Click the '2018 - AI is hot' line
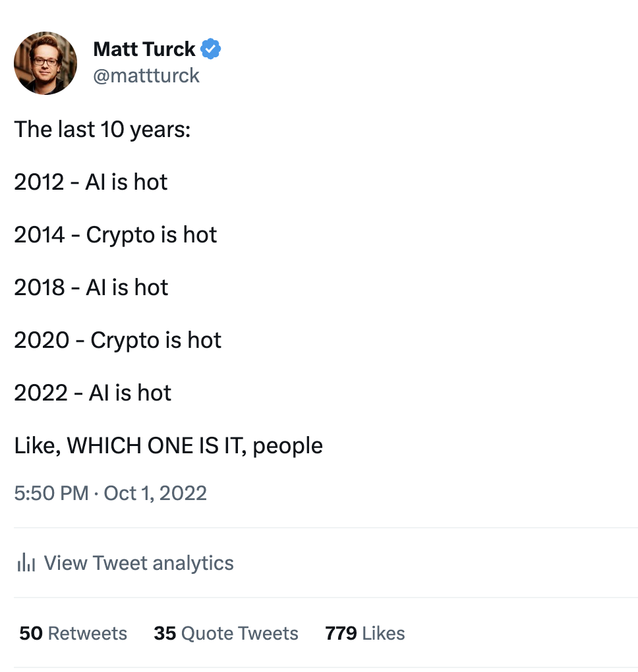Image resolution: width=638 pixels, height=672 pixels. 91,287
